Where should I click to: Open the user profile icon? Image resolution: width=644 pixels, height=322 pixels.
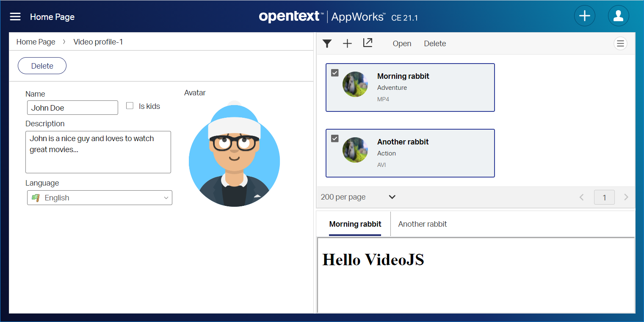(x=618, y=17)
